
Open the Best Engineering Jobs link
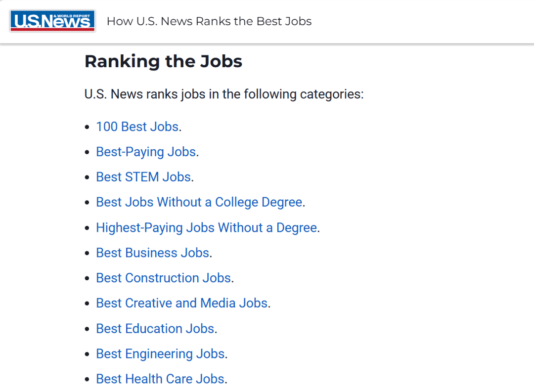pyautogui.click(x=160, y=354)
